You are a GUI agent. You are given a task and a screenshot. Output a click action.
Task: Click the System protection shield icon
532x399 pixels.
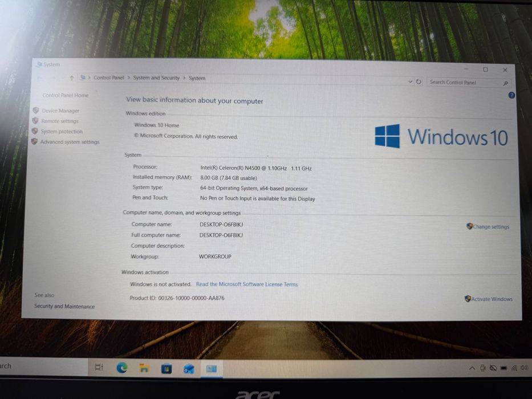tap(35, 131)
